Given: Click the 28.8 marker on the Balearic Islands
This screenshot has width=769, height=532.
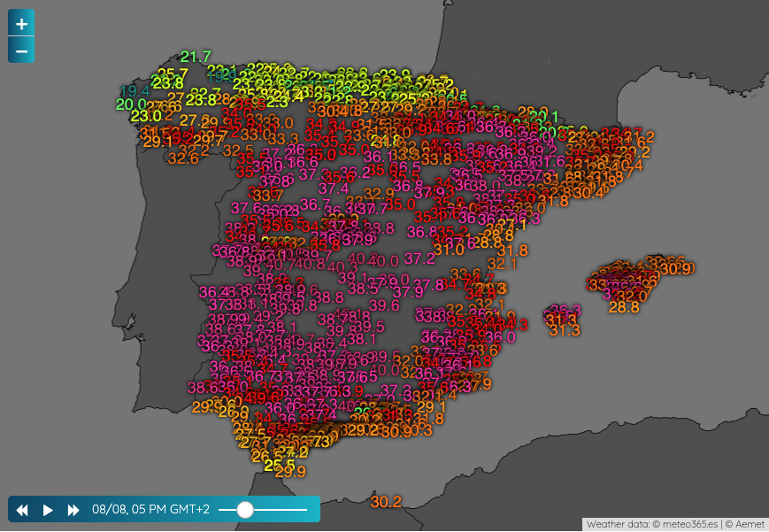Looking at the screenshot, I should [x=624, y=307].
